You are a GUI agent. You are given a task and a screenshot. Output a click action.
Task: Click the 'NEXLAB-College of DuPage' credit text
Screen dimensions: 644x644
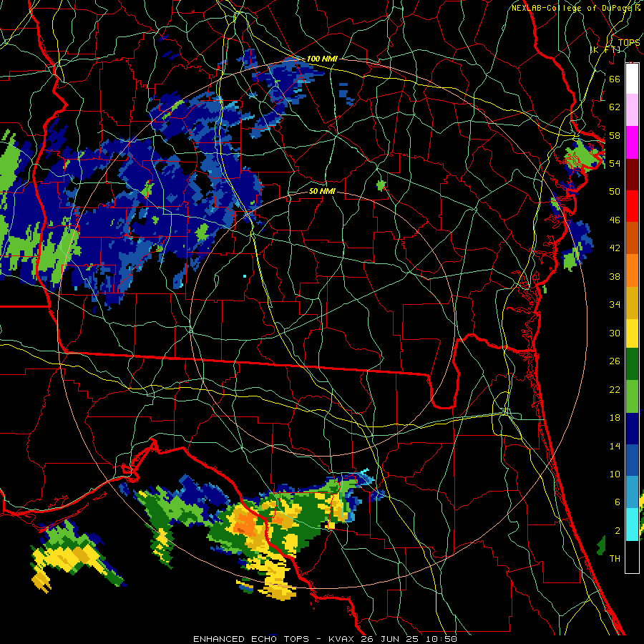pos(572,8)
